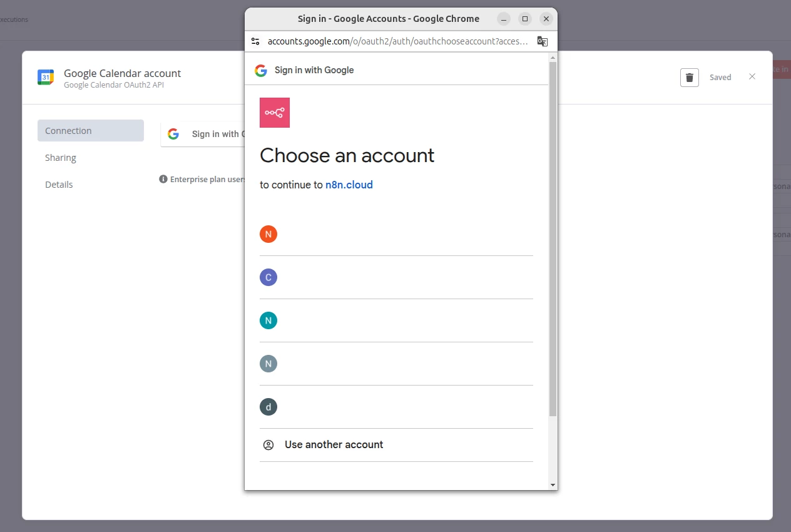Choose the purple C account avatar
The image size is (791, 532).
point(268,277)
